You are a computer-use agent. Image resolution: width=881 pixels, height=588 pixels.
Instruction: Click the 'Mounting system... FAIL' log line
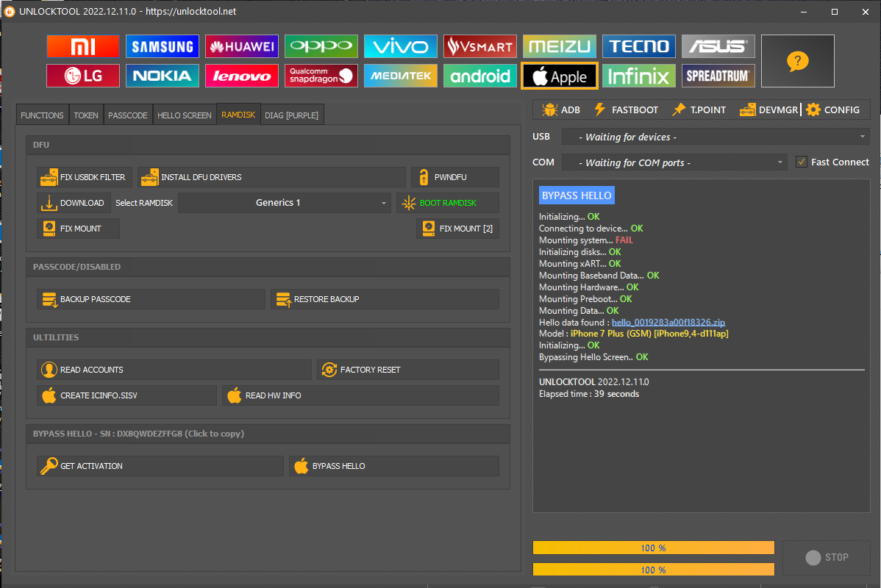pyautogui.click(x=586, y=240)
